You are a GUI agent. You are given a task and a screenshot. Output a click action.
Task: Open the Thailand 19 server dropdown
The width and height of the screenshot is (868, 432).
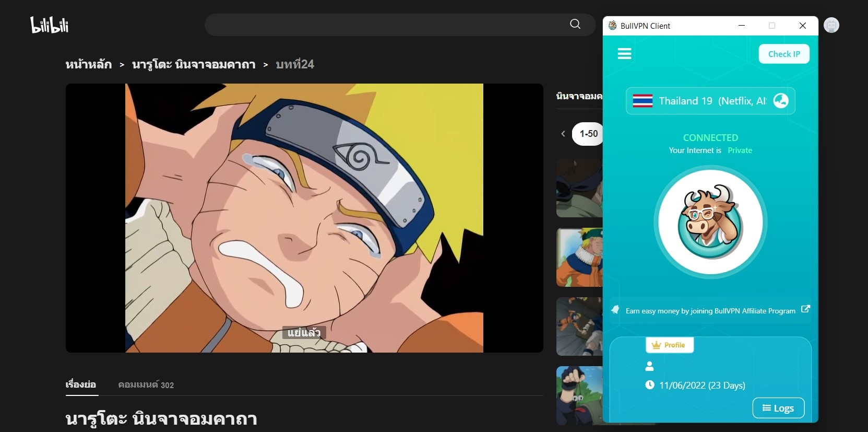[699, 101]
